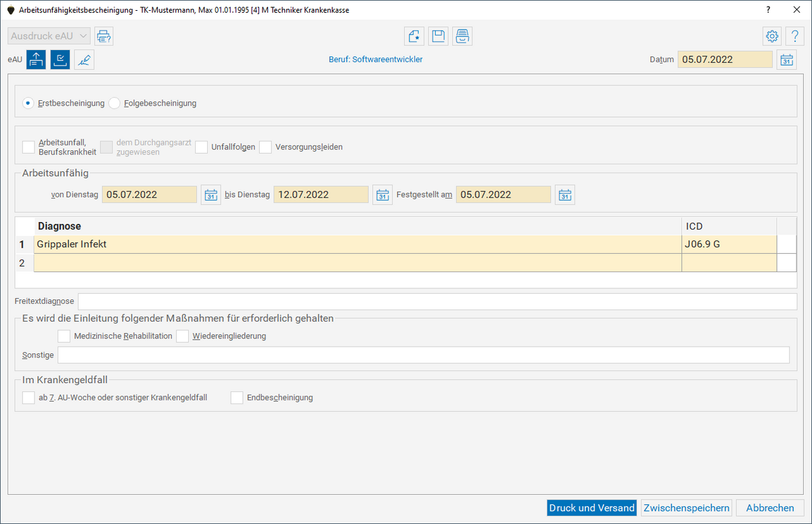This screenshot has height=524, width=812.
Task: Click the 'bis Dienstag' date field with 12.07.2022
Action: point(321,194)
